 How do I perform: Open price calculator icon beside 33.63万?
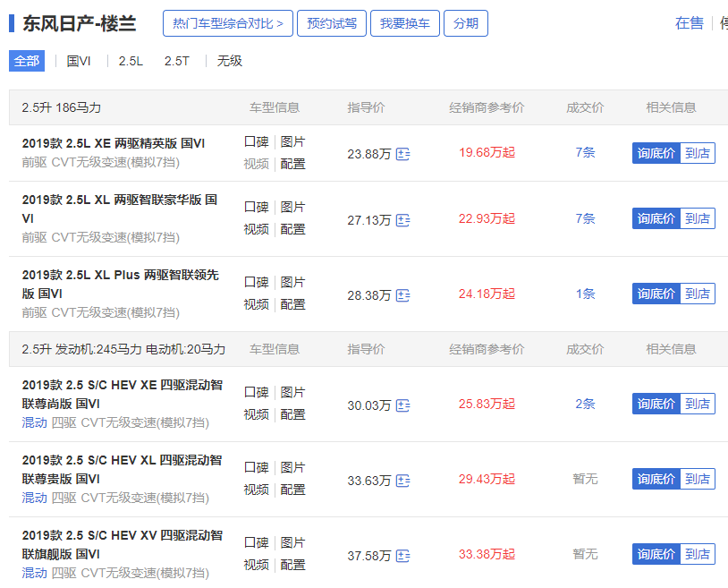click(x=402, y=481)
